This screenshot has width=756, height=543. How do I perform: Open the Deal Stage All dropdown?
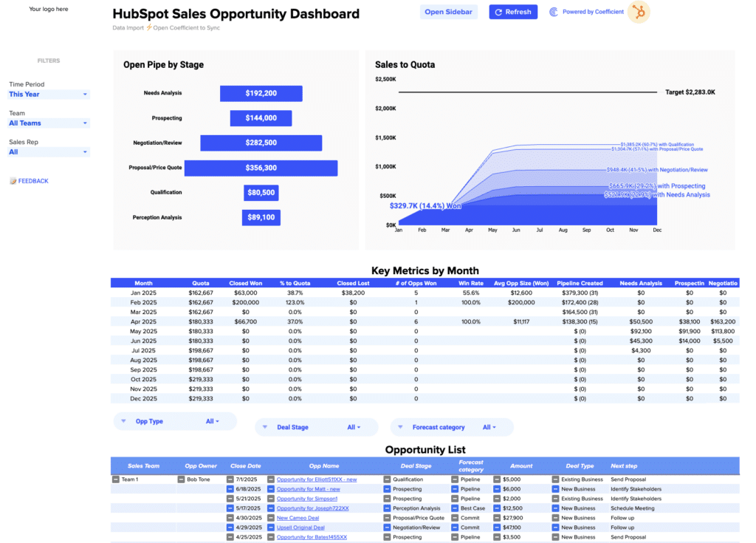354,427
